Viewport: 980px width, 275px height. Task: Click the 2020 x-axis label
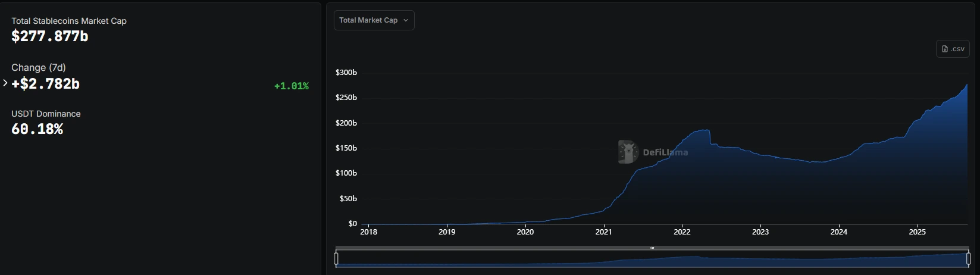[x=525, y=232]
